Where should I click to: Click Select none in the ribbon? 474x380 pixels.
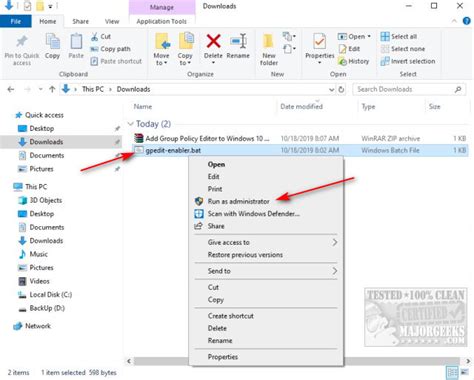point(403,49)
